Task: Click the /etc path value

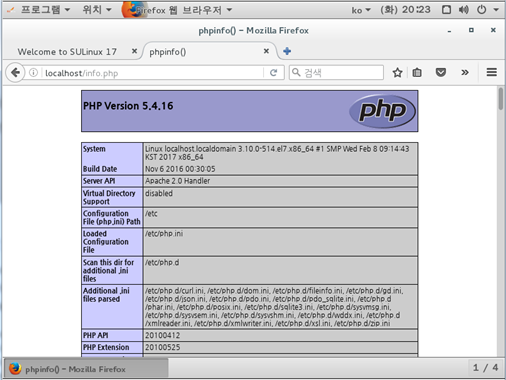Action: click(151, 213)
